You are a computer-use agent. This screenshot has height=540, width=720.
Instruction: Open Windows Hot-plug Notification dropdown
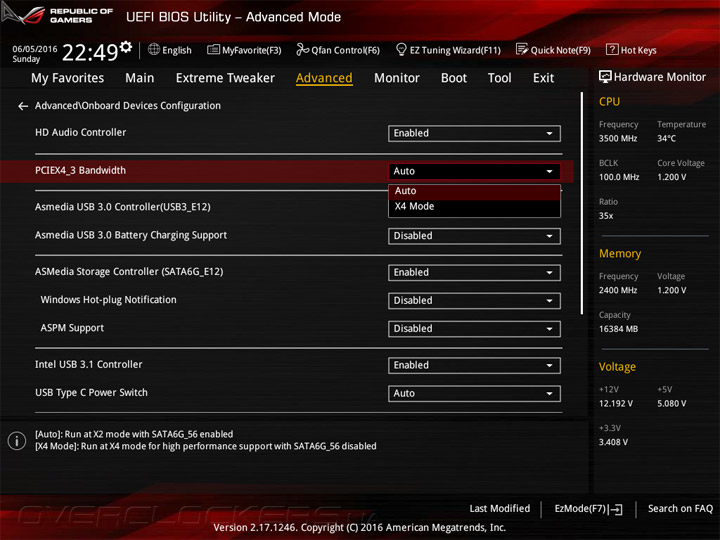(474, 301)
